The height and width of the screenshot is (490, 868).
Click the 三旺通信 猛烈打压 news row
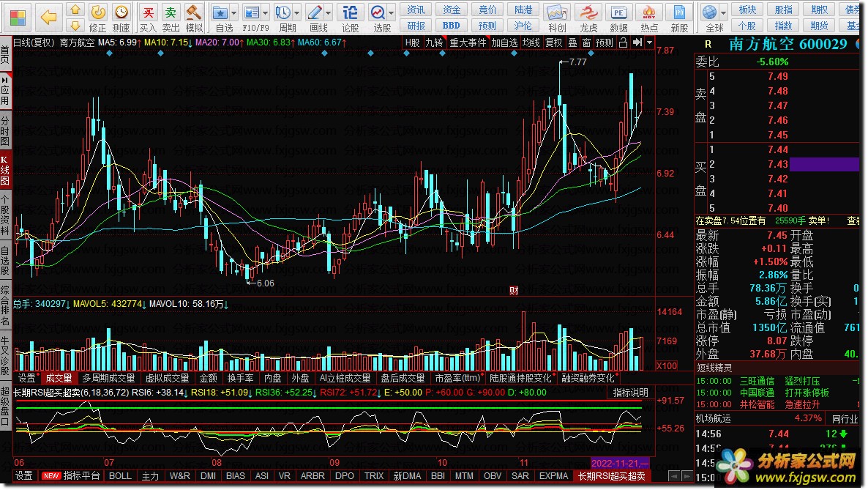pos(777,381)
